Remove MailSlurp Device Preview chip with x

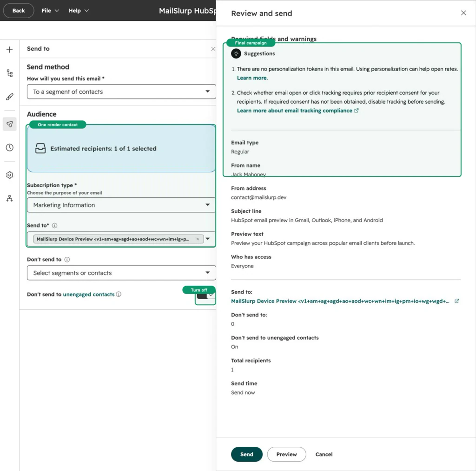198,239
